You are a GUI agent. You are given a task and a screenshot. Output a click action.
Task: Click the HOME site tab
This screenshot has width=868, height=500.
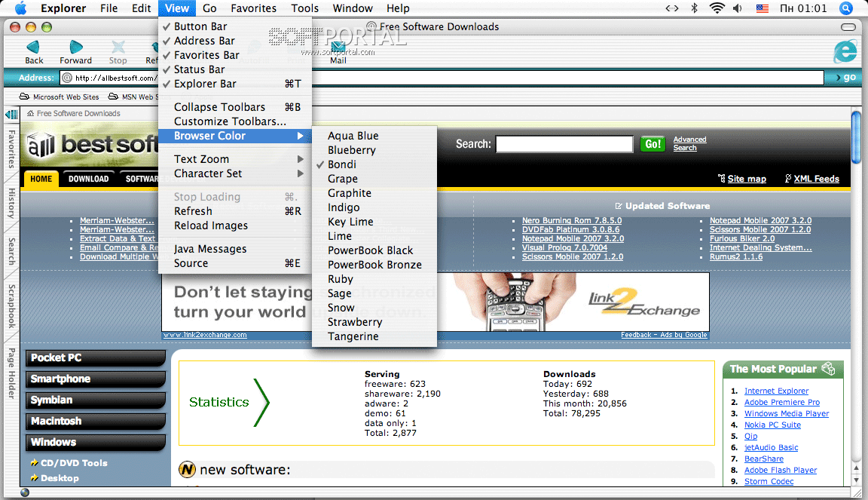click(x=41, y=179)
